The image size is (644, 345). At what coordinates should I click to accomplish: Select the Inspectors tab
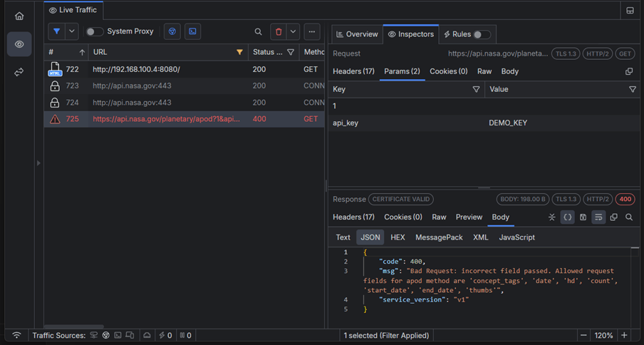point(411,34)
